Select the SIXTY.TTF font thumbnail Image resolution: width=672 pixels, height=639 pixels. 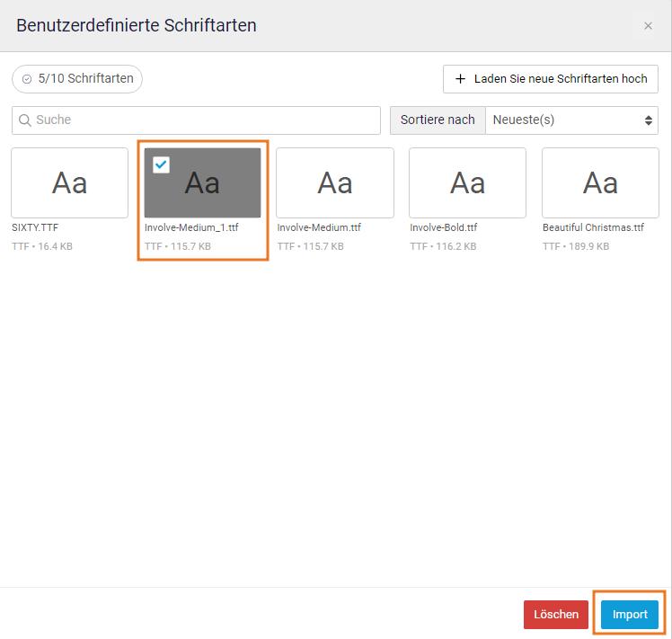[69, 182]
